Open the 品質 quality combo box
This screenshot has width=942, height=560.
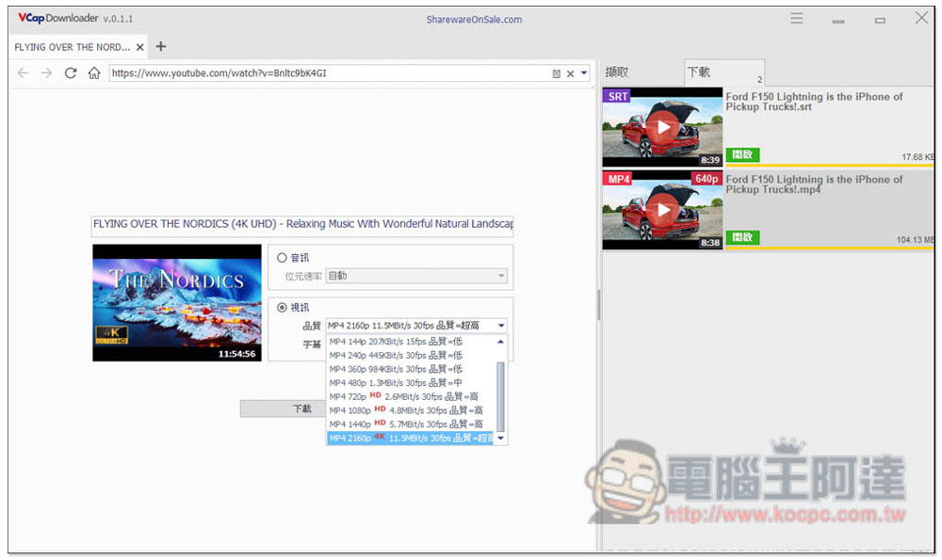[416, 326]
